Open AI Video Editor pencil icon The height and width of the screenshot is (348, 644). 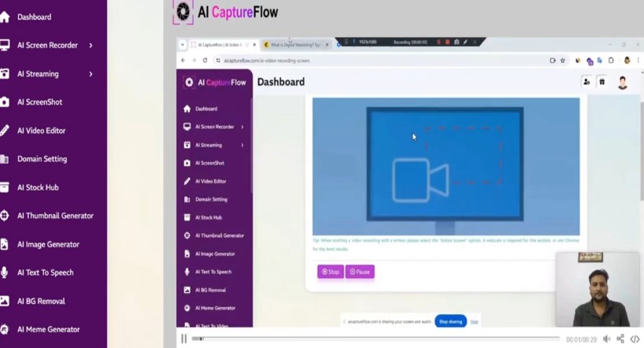pyautogui.click(x=4, y=130)
